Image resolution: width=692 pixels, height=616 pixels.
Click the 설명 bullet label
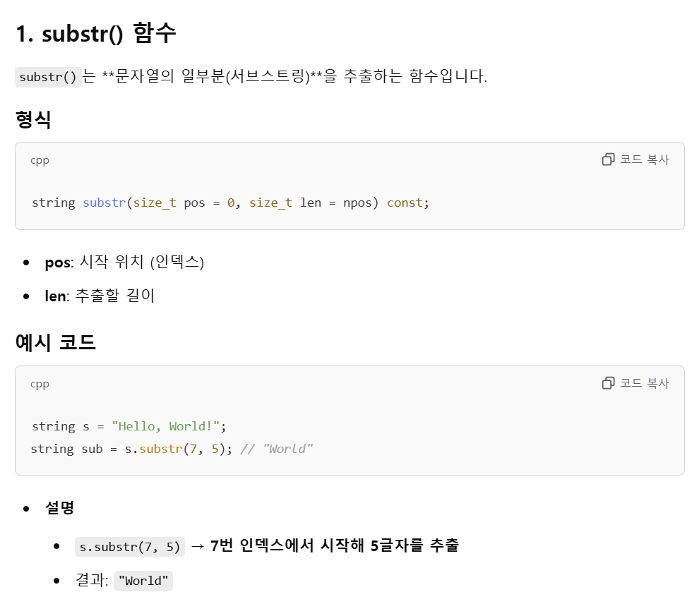click(x=61, y=507)
